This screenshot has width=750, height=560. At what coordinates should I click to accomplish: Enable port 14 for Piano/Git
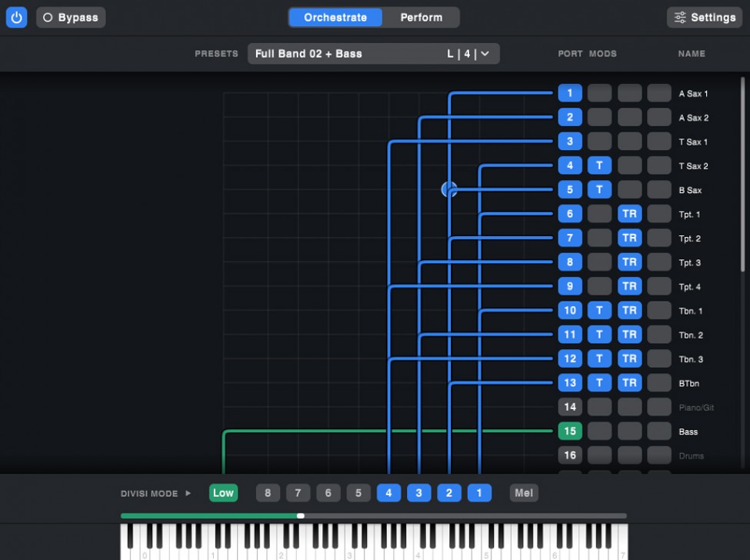pyautogui.click(x=570, y=406)
